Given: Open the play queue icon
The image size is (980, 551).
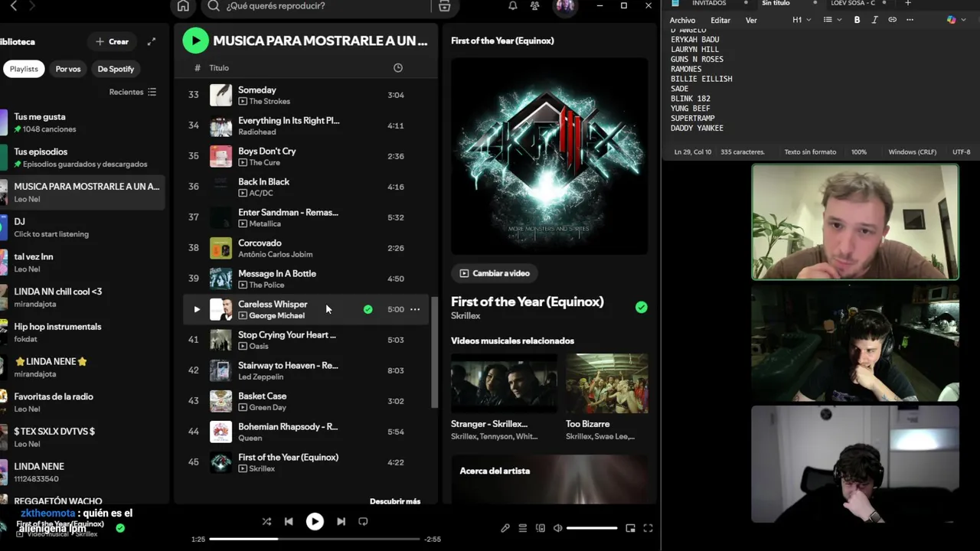Looking at the screenshot, I should pyautogui.click(x=523, y=528).
